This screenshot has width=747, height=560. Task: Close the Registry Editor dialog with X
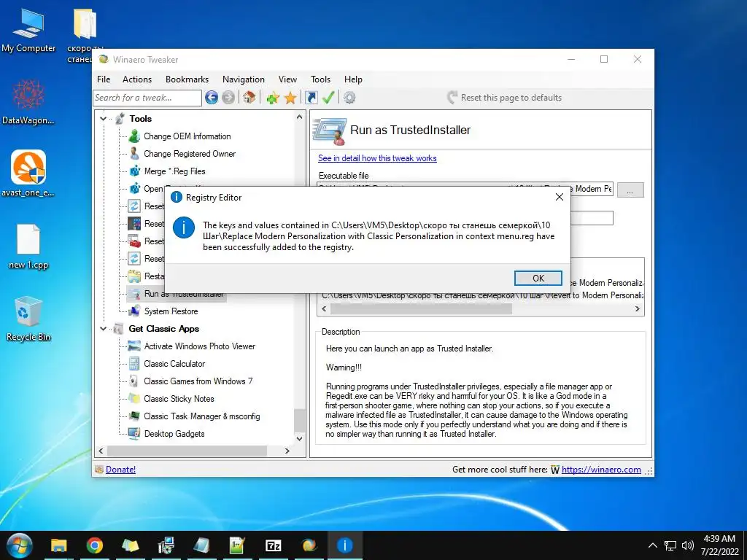[x=560, y=197]
